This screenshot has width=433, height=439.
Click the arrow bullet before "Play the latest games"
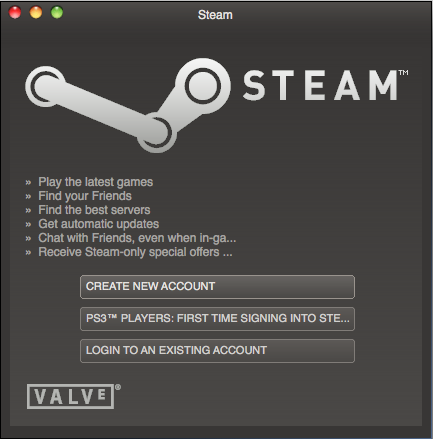pyautogui.click(x=28, y=183)
